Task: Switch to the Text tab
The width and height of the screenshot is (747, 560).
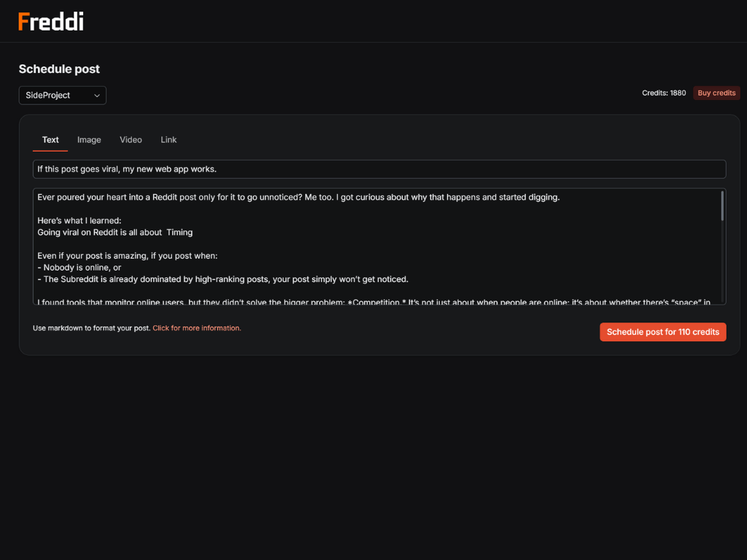Action: [x=50, y=140]
